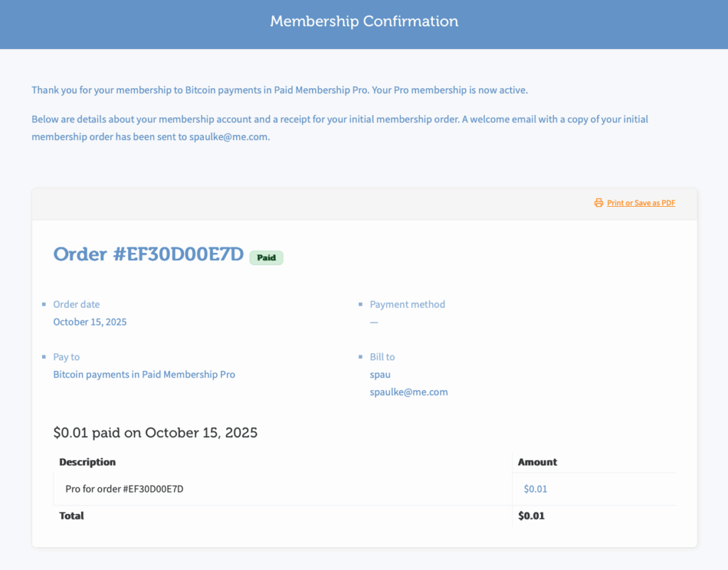Click the Pay to label
This screenshot has width=728, height=570.
[66, 357]
